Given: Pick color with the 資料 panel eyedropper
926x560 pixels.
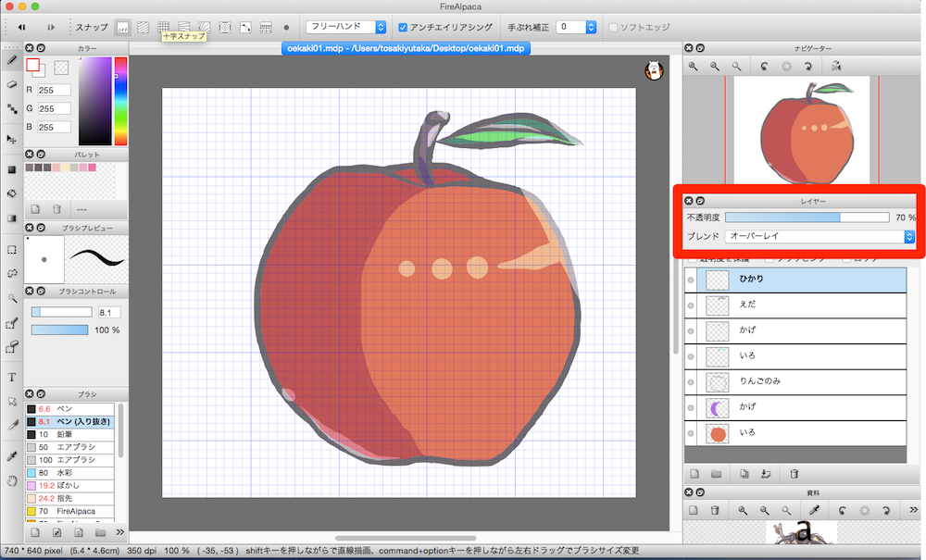Looking at the screenshot, I should coord(814,510).
